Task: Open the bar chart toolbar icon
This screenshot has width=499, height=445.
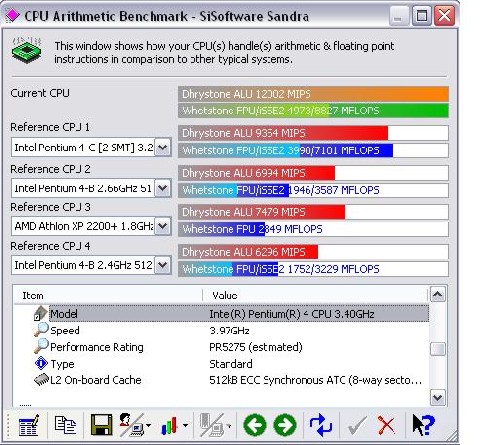Action: tap(169, 425)
